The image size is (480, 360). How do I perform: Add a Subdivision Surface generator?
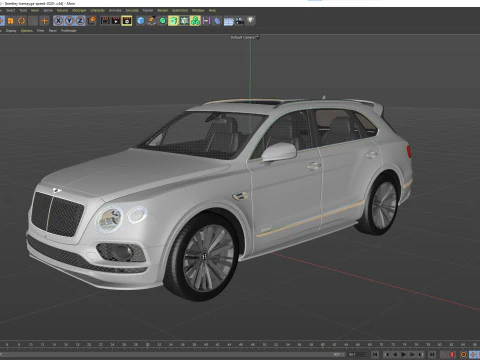163,21
